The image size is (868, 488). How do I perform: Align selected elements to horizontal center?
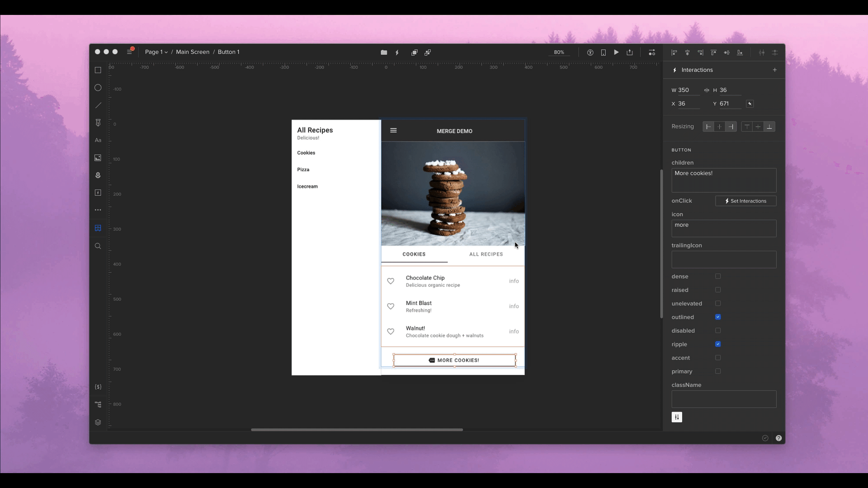tap(687, 52)
